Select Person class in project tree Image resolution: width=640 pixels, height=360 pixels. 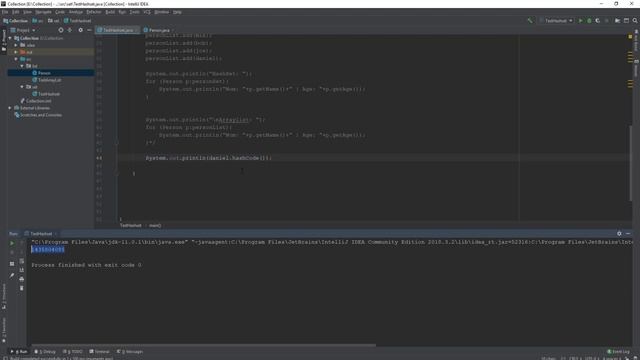point(44,73)
